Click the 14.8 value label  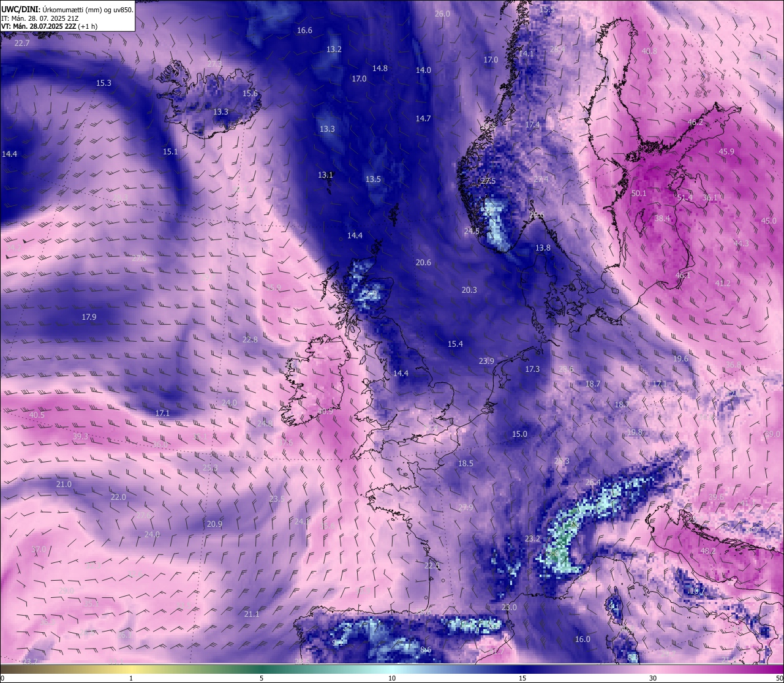click(x=380, y=68)
